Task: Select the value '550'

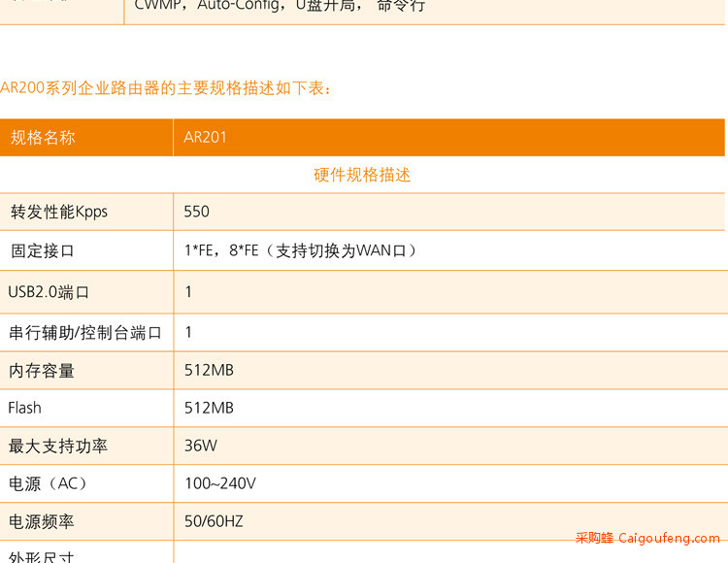Action: pos(197,212)
